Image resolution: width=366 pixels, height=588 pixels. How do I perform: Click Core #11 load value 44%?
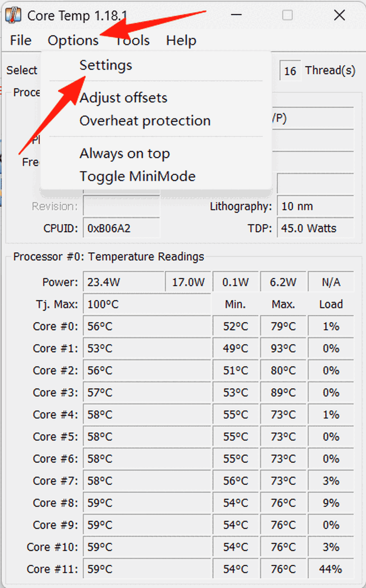331,569
